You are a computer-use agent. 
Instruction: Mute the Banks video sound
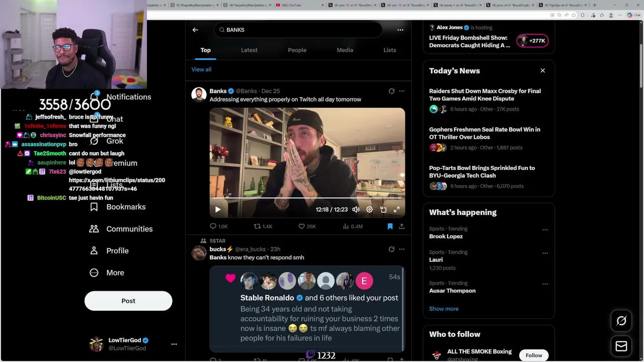[356, 209]
